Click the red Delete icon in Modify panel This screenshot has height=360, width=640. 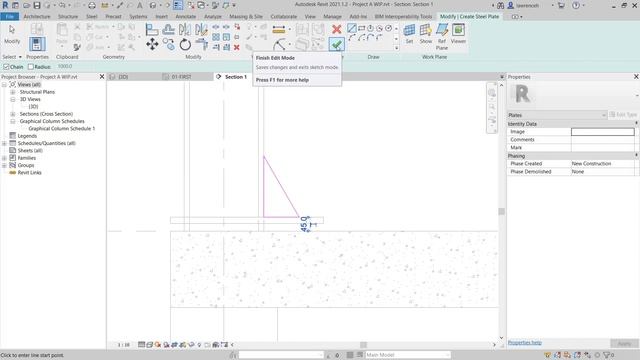click(x=237, y=47)
